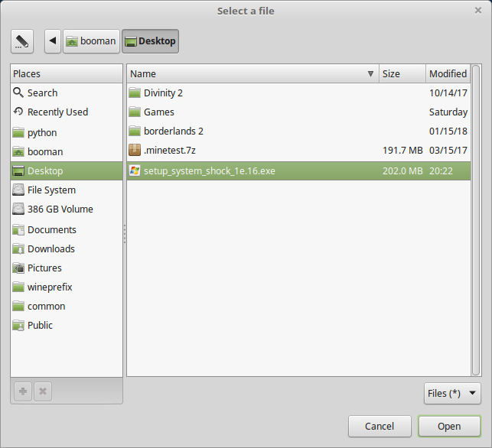Click the Pictures folder icon in Places
492x448 pixels.
[x=18, y=268]
